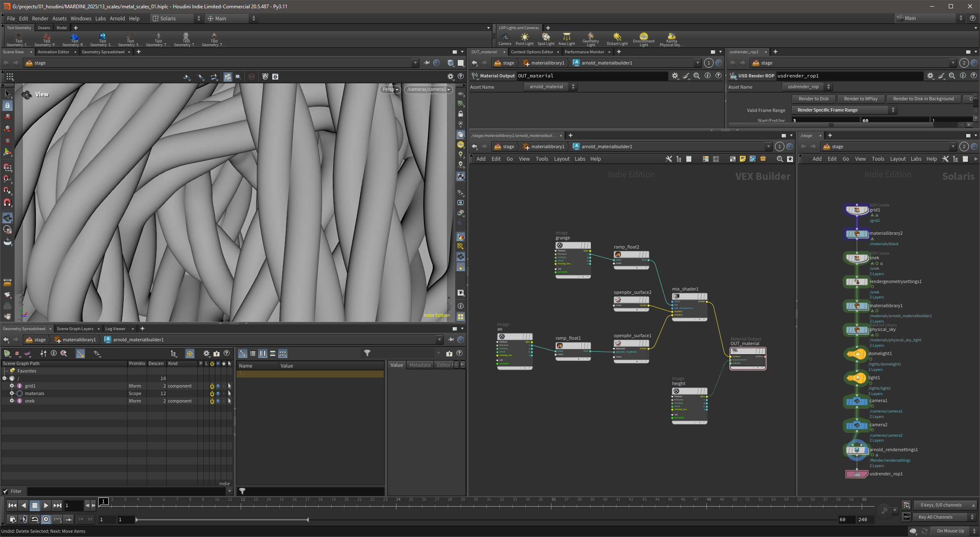The width and height of the screenshot is (980, 537).
Task: Click the Environment Light shelf icon
Action: (x=643, y=40)
